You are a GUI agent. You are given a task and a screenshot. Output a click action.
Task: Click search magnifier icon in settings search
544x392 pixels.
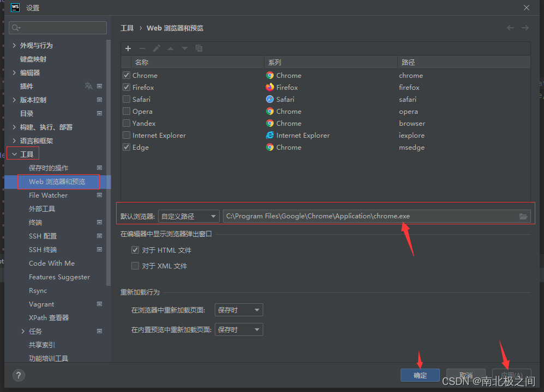click(16, 28)
